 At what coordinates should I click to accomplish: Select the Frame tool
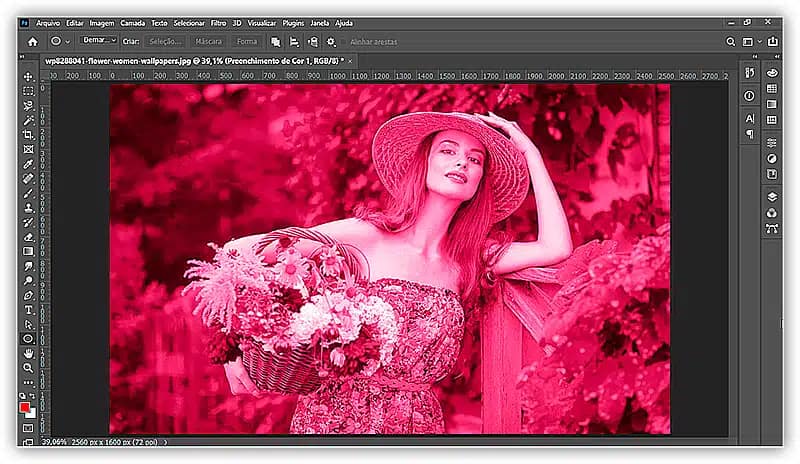[x=28, y=150]
